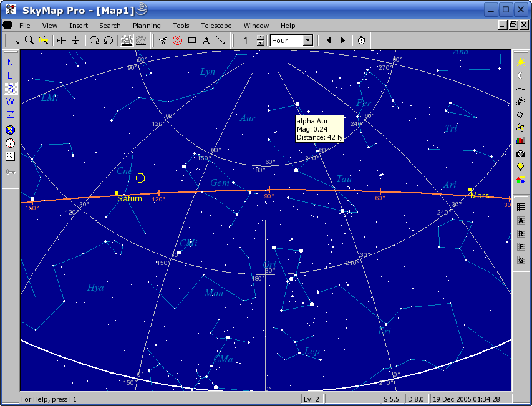Click the Mars planet marker
The width and height of the screenshot is (532, 406).
click(x=470, y=190)
